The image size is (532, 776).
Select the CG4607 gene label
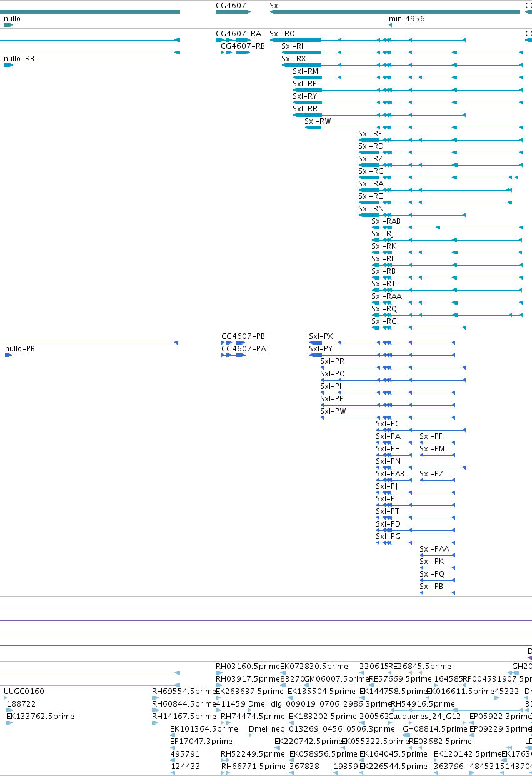click(x=231, y=5)
